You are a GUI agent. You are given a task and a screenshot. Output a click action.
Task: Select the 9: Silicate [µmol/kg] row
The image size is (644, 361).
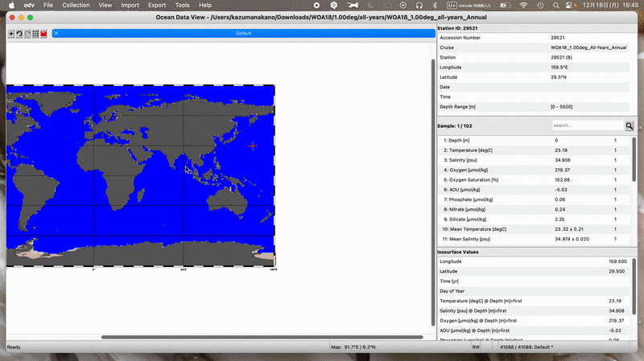point(534,219)
